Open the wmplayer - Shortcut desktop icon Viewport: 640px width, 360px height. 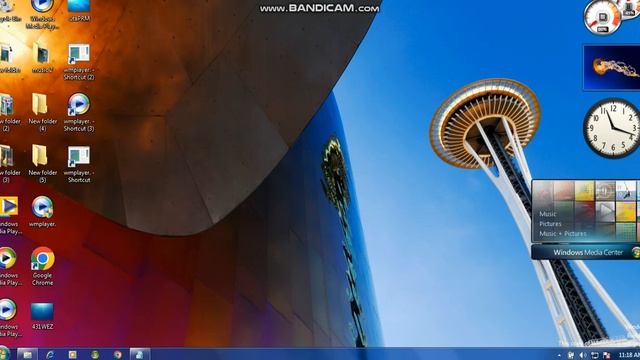79,164
